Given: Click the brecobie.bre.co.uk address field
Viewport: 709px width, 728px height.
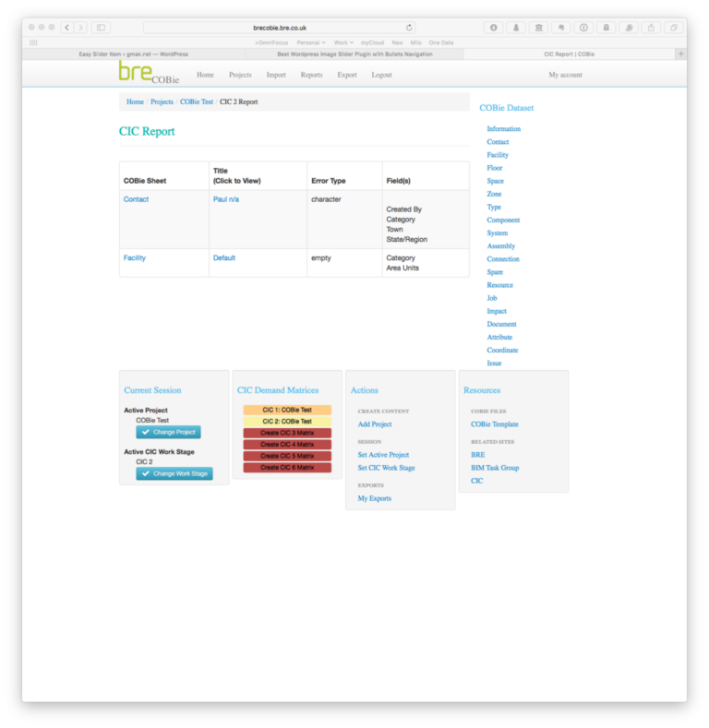Looking at the screenshot, I should tap(280, 28).
